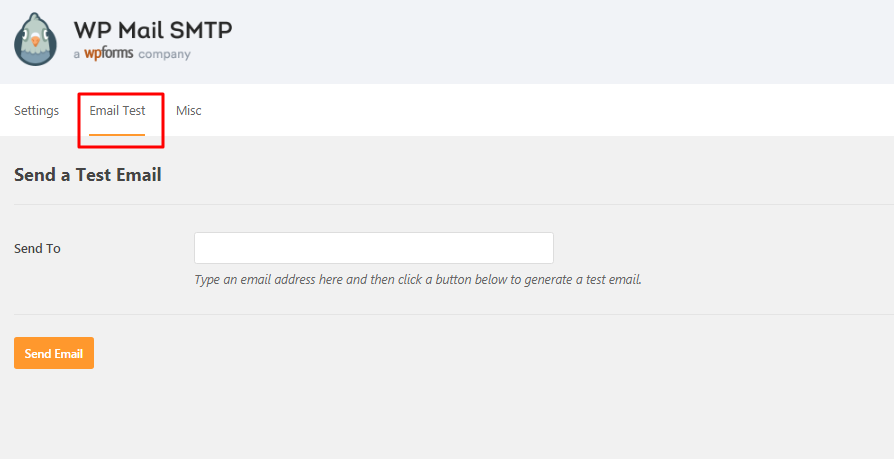Click the divider line under the heading
Screen dimensions: 894x459
tap(450, 204)
